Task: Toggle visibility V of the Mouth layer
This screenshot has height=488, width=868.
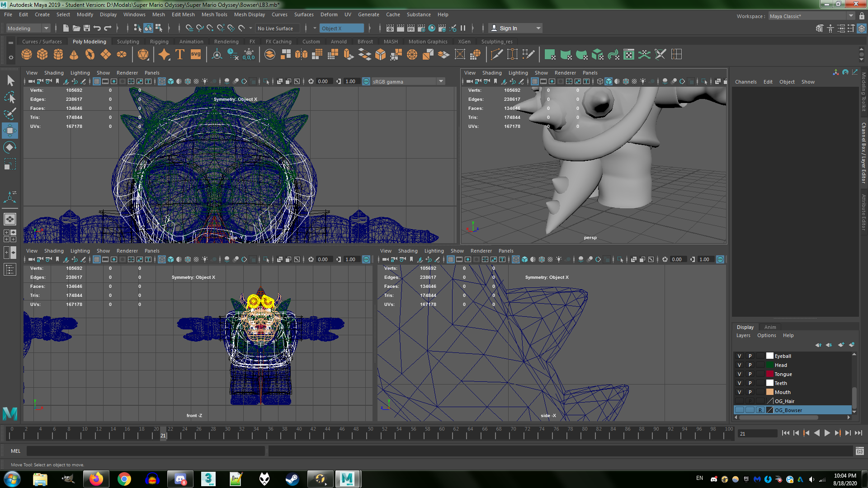Action: click(x=740, y=392)
